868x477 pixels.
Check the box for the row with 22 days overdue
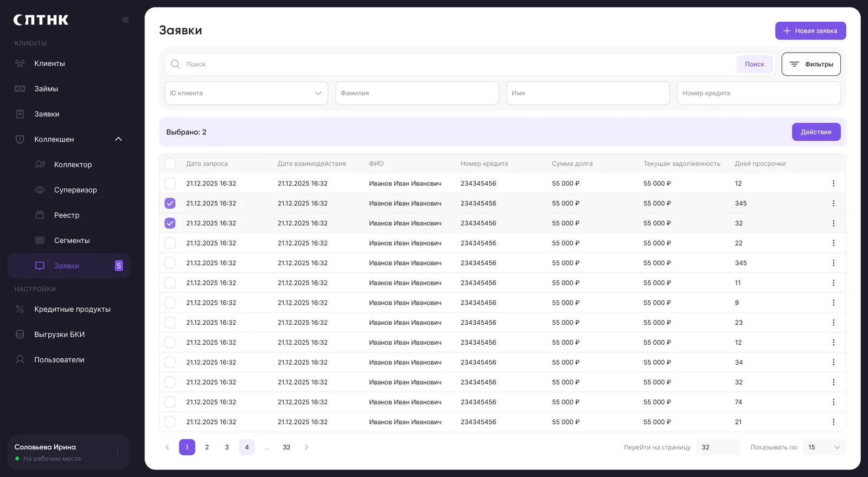coord(170,243)
